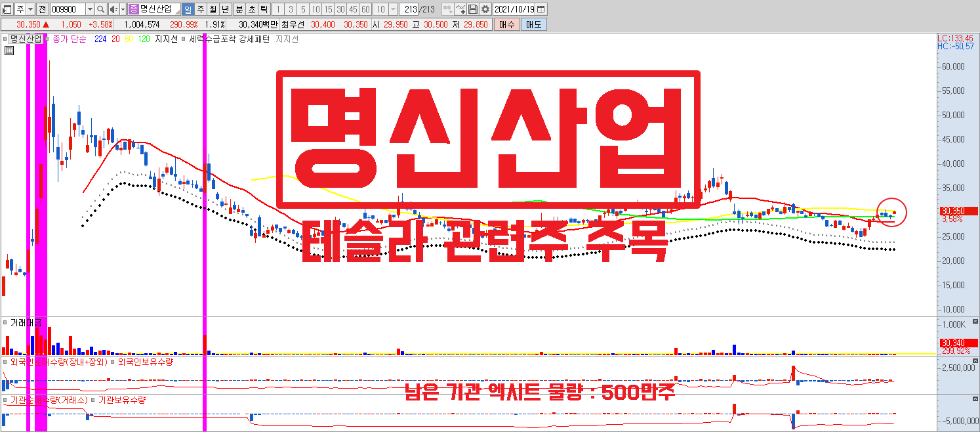Save the chart with the floppy disk icon
The height and width of the screenshot is (432, 980).
coord(473,10)
